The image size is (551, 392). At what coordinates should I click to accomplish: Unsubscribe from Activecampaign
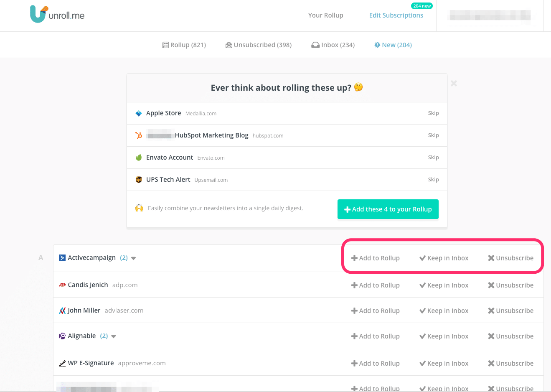point(510,258)
